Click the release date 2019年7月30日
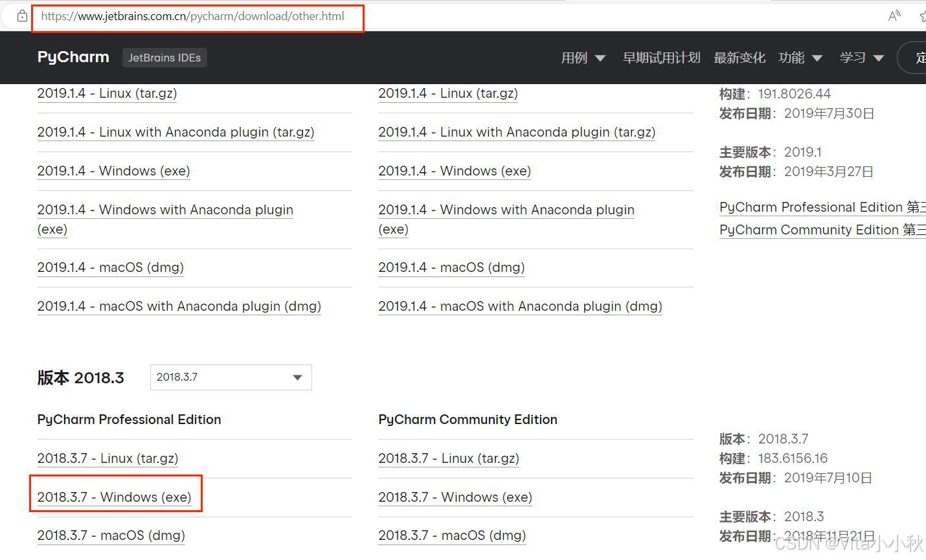The image size is (926, 560). coord(829,113)
